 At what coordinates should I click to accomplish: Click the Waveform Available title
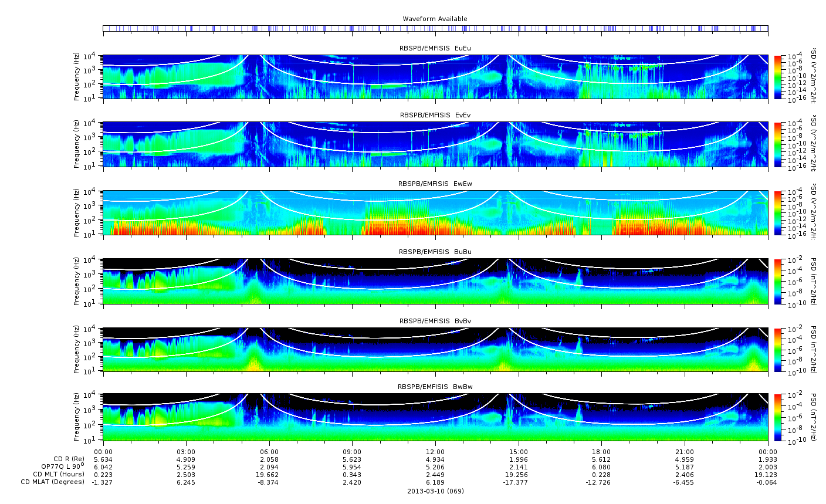point(435,19)
